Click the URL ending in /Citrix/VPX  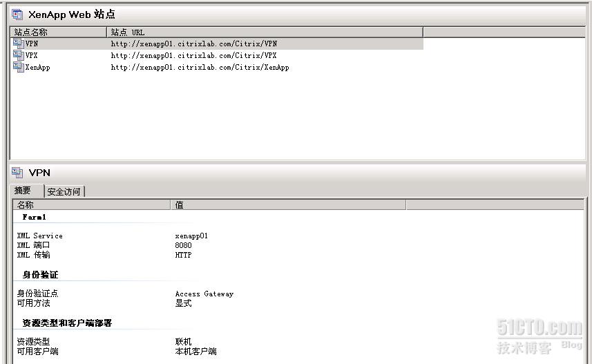193,55
